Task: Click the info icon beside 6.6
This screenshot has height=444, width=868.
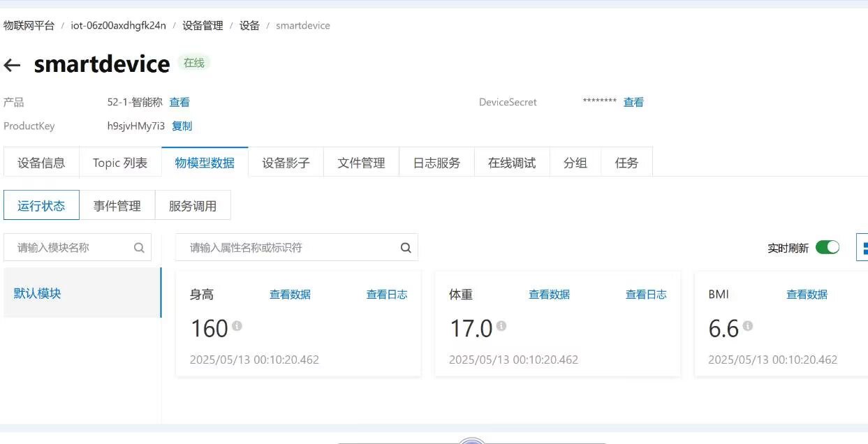Action: coord(748,326)
